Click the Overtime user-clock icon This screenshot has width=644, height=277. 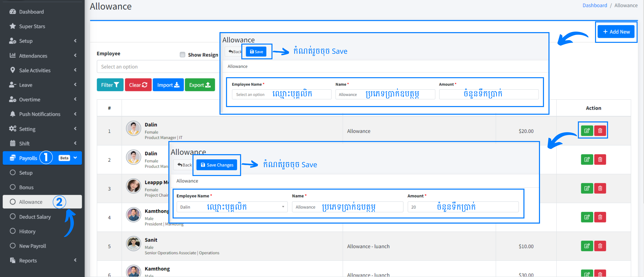[12, 99]
